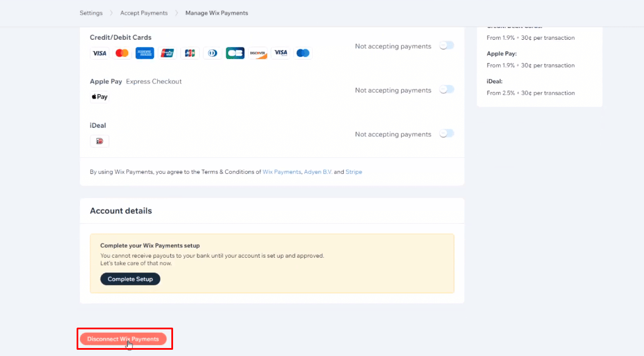Click the Complete Setup button
The image size is (644, 356).
(x=130, y=279)
